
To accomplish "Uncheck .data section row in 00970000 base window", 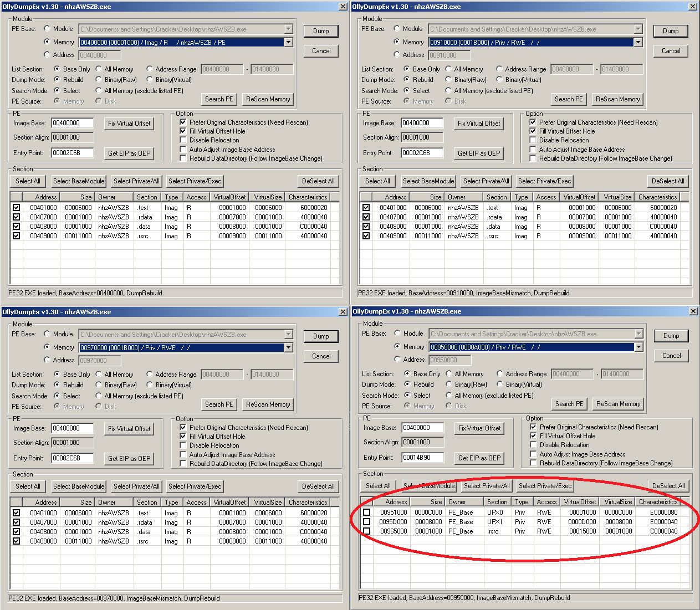I will (17, 532).
